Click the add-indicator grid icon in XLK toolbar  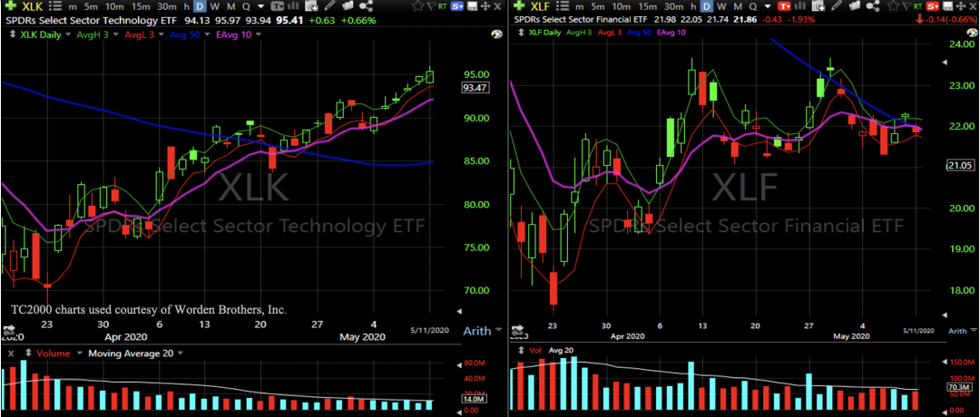pos(311,6)
